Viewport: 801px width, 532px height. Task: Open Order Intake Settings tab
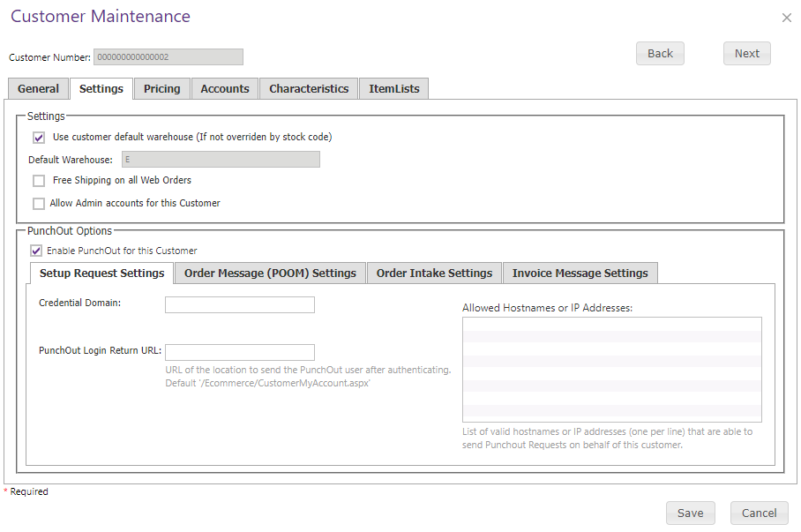(434, 273)
